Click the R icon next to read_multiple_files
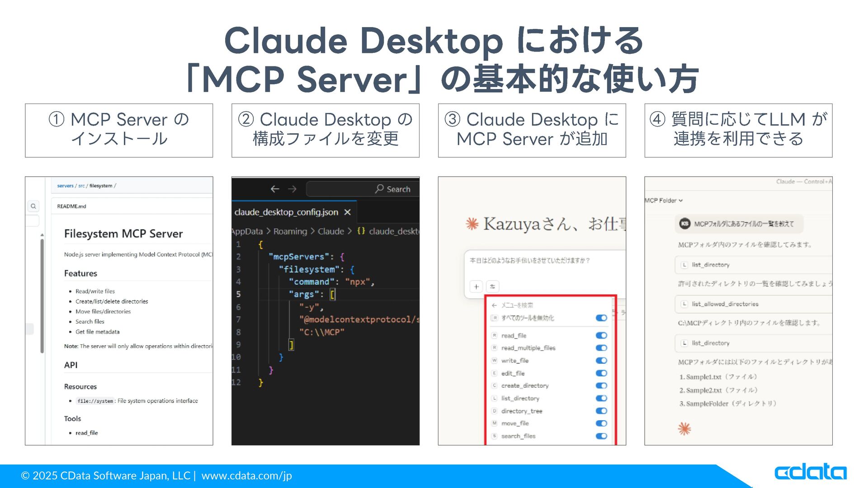Screen dimensions: 868x488 (495, 348)
